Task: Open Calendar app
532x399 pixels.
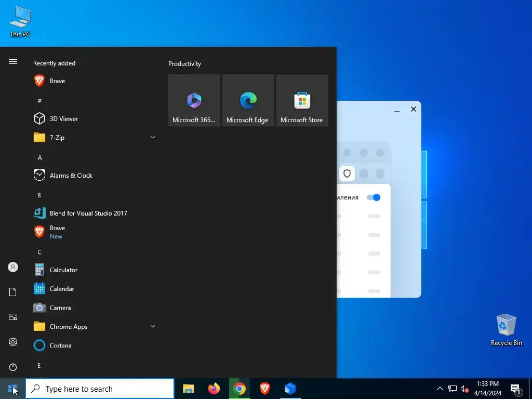Action: point(95,289)
